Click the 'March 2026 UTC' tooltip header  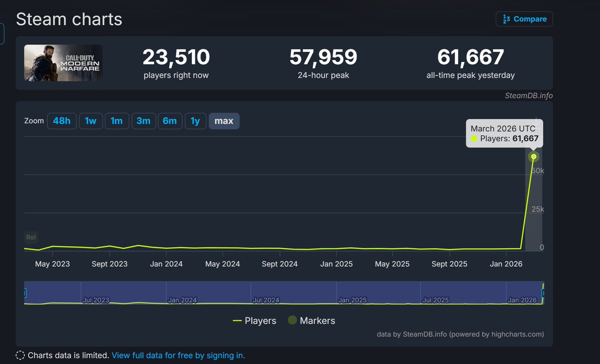[503, 128]
